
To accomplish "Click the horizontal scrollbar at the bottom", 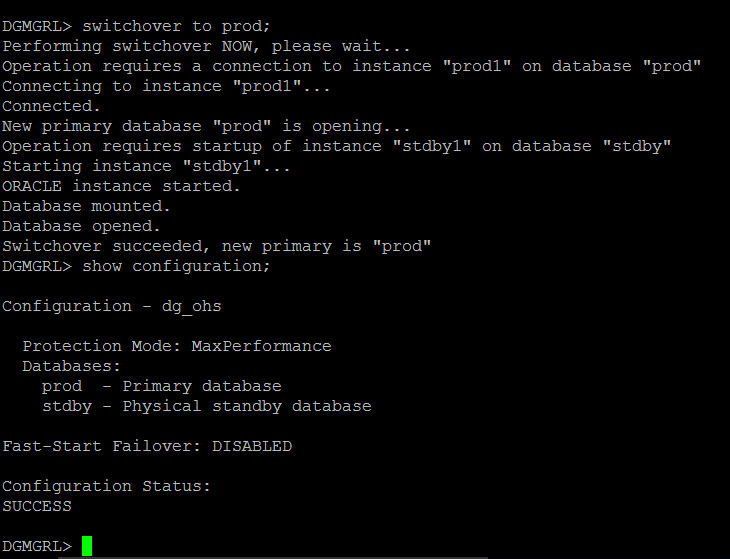I will pos(273,557).
